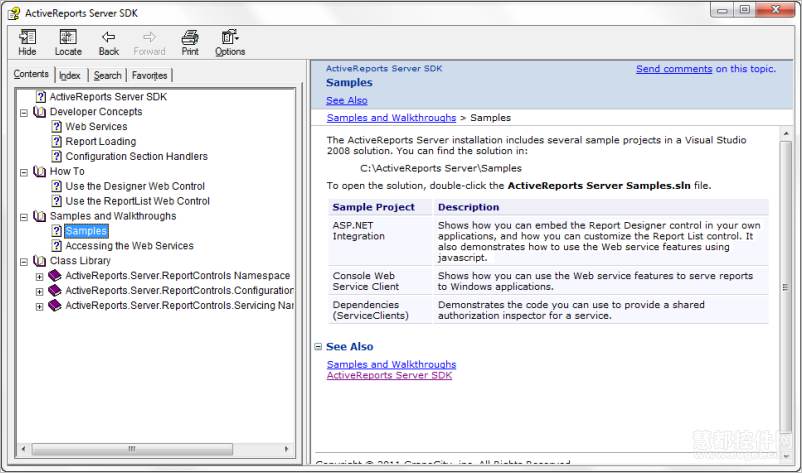Click the 'Dependencies (ServiceClients)' table cell
This screenshot has height=473, width=802.
[x=380, y=310]
